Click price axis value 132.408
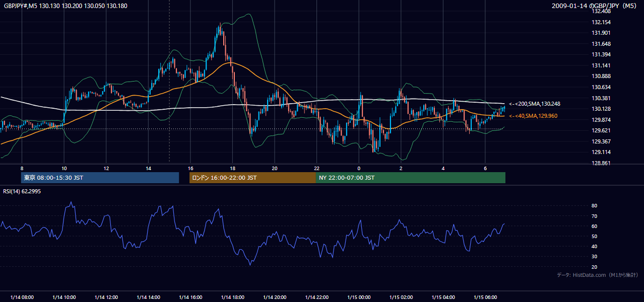644x302 pixels. pos(602,11)
